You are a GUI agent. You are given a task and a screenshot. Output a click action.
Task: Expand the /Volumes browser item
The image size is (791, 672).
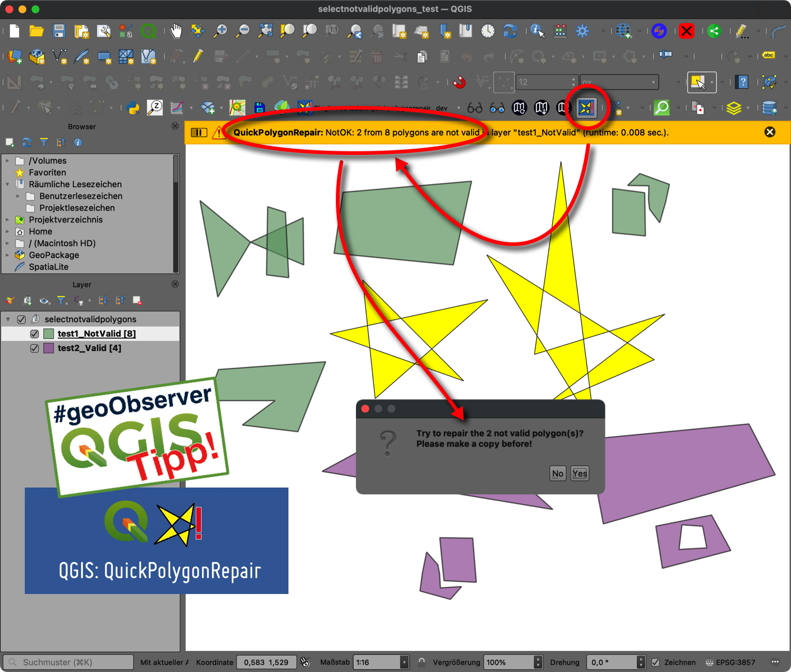7,160
